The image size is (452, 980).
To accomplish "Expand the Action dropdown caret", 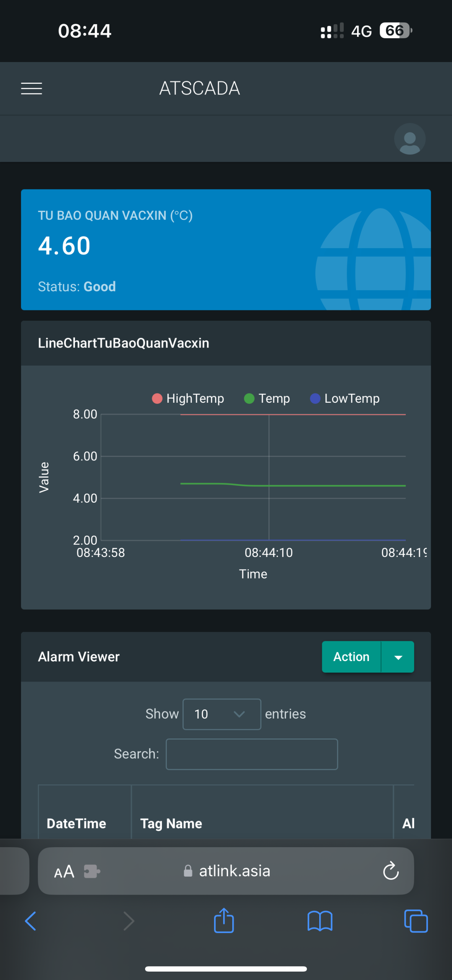I will point(398,657).
